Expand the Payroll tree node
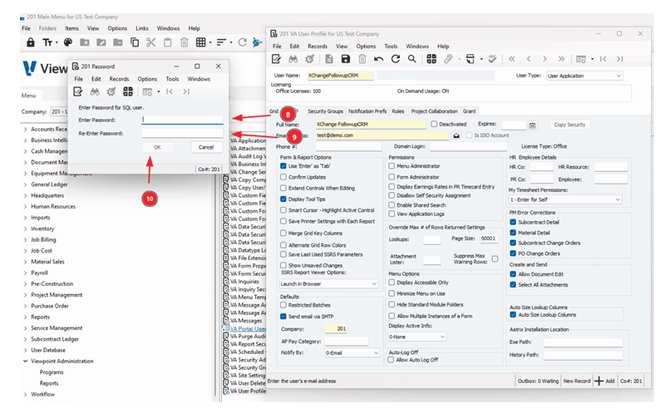Image resolution: width=670 pixels, height=413 pixels. (x=26, y=273)
